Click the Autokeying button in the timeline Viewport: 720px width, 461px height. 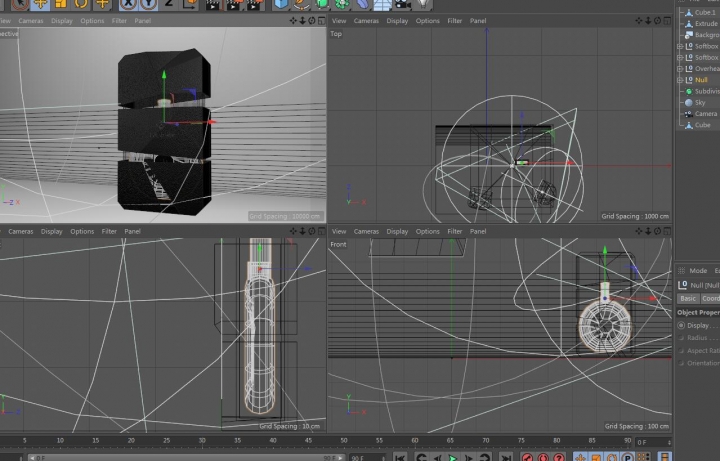click(543, 457)
